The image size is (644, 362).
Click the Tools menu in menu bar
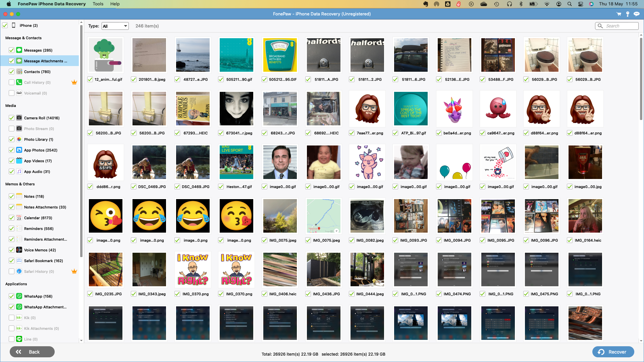pos(97,4)
